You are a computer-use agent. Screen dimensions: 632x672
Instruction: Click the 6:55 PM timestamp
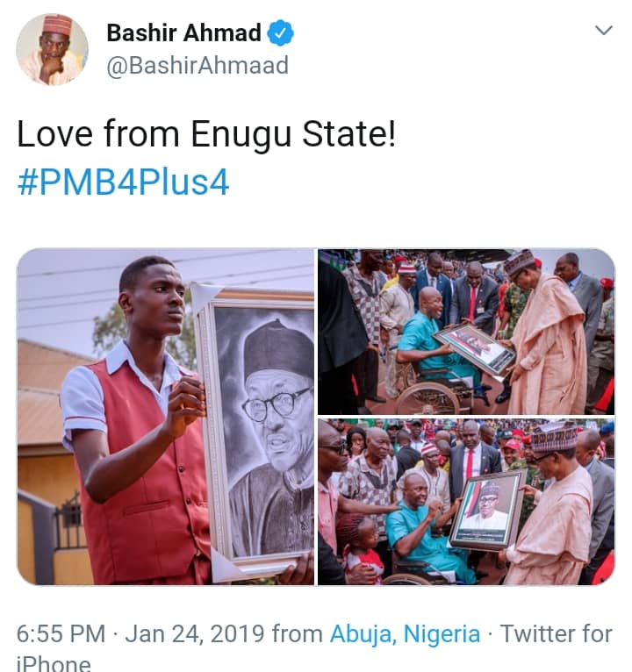(x=61, y=634)
